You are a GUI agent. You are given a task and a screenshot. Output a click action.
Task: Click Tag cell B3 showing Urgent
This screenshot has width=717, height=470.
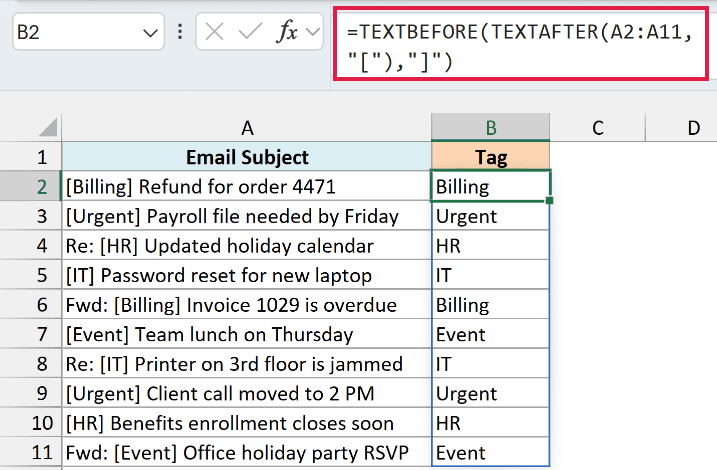pyautogui.click(x=491, y=216)
